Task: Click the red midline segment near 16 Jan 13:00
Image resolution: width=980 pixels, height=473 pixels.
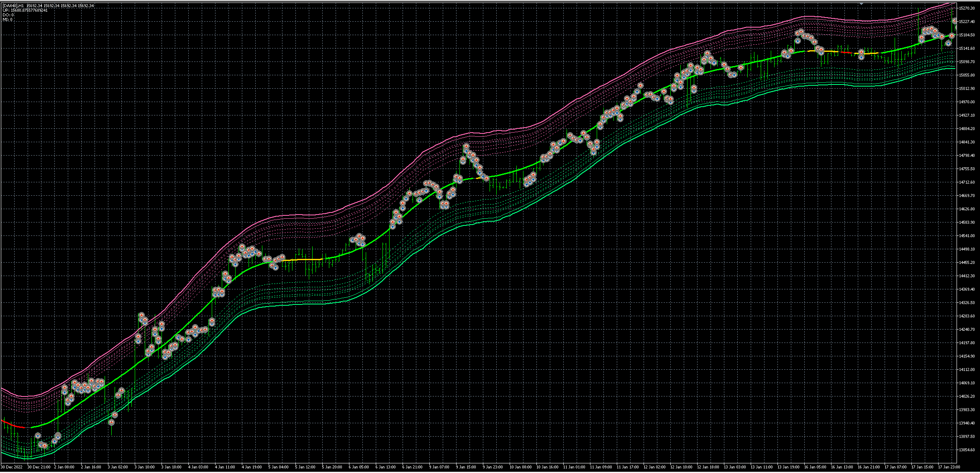Action: pos(846,52)
